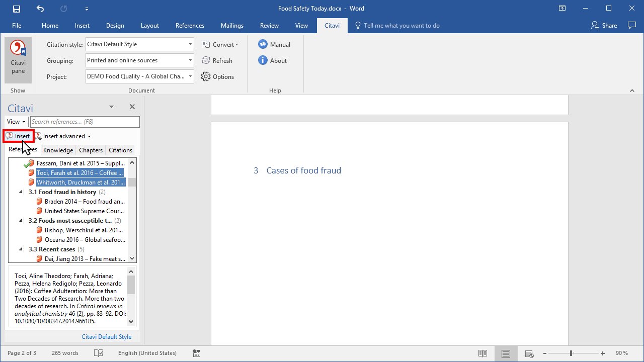Screen dimensions: 644x362
Task: Select Braden 2014 – Food fraud reference
Action: [85, 202]
